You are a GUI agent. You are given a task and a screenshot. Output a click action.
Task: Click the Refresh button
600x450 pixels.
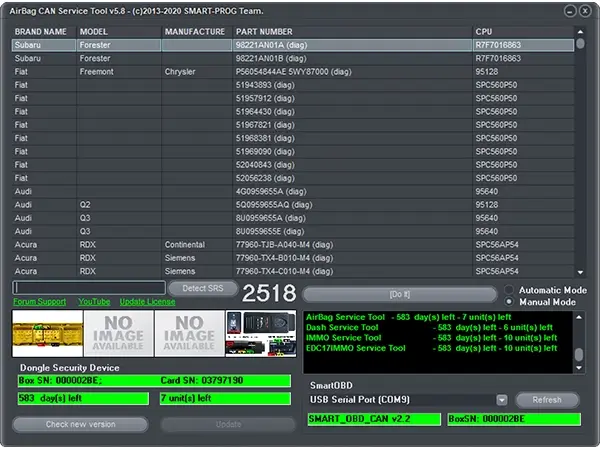coord(547,400)
